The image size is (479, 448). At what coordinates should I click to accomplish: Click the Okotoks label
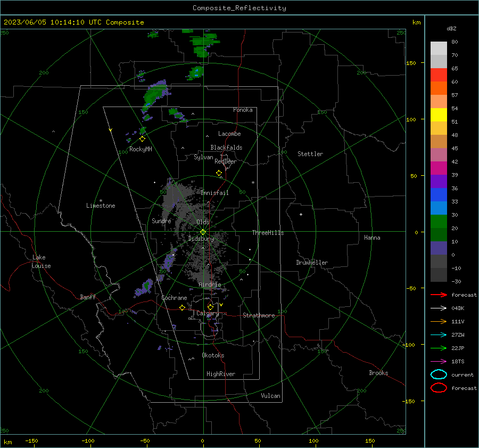click(x=213, y=355)
